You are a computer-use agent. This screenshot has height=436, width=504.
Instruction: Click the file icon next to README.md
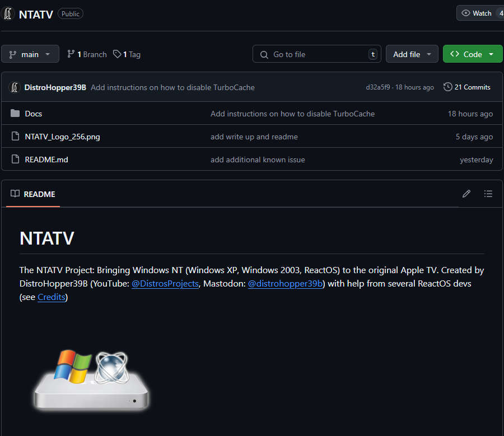[x=15, y=159]
